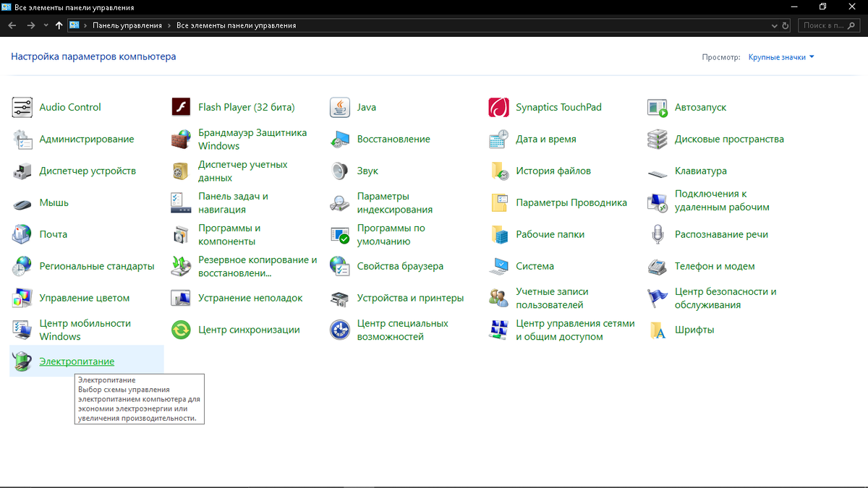Click the Подключения к удаленным рабочим link
The width and height of the screenshot is (868, 488).
click(722, 200)
